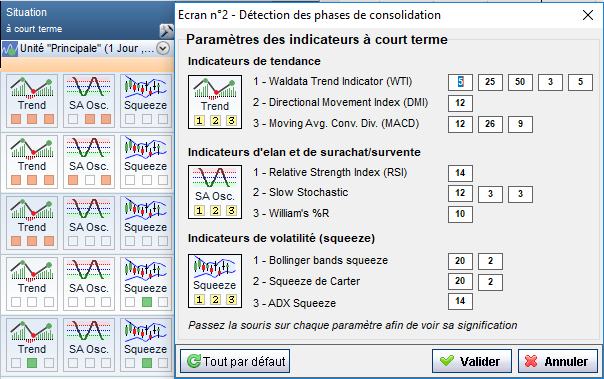Click the SA Osc. oscillator icon in the dialog

(215, 192)
